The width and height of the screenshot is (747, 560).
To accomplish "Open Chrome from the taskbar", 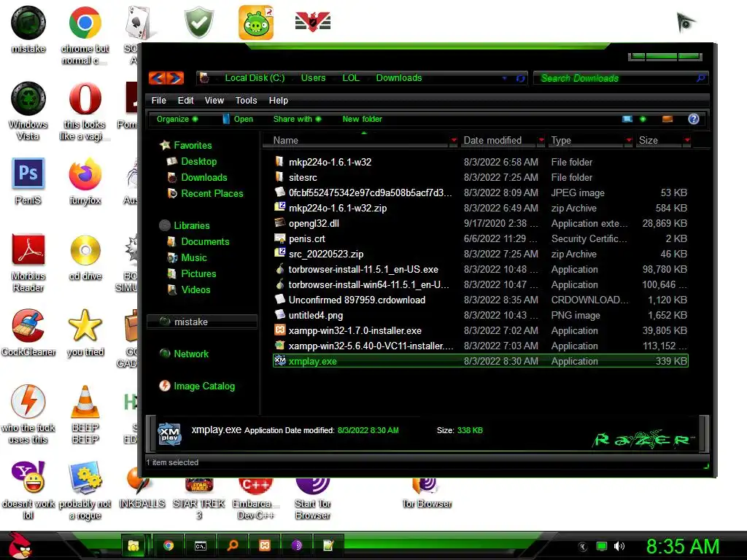I will 169,545.
